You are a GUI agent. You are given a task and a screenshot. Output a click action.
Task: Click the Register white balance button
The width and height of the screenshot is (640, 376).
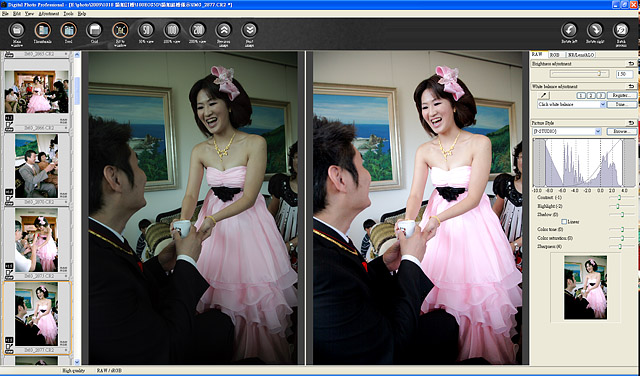(621, 96)
